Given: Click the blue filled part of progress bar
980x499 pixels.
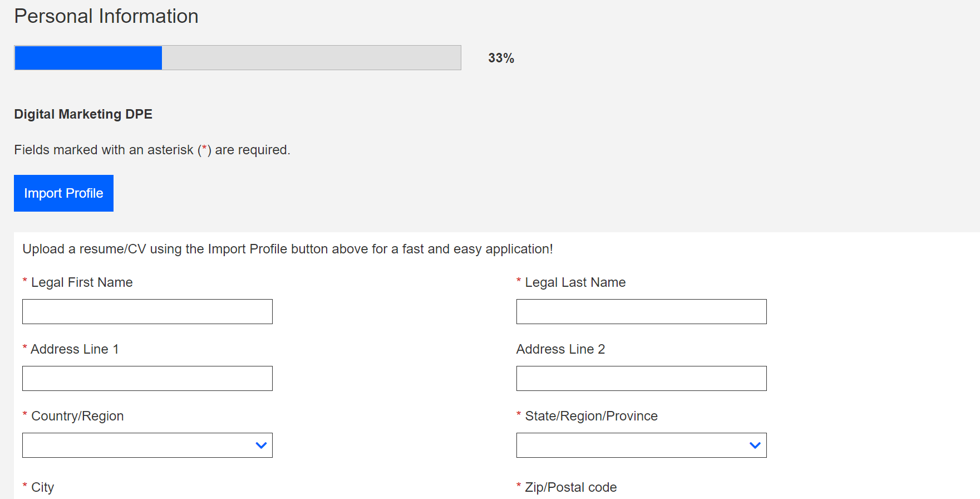Looking at the screenshot, I should point(88,58).
